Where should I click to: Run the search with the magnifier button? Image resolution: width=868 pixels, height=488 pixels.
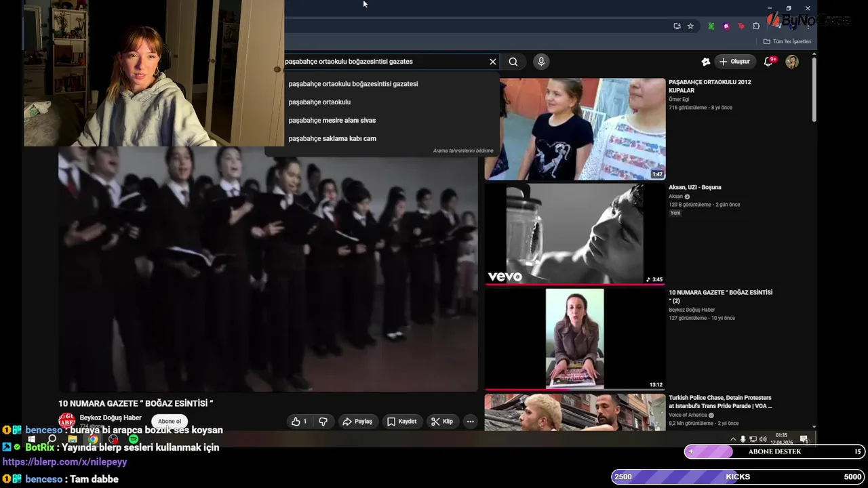click(x=513, y=62)
